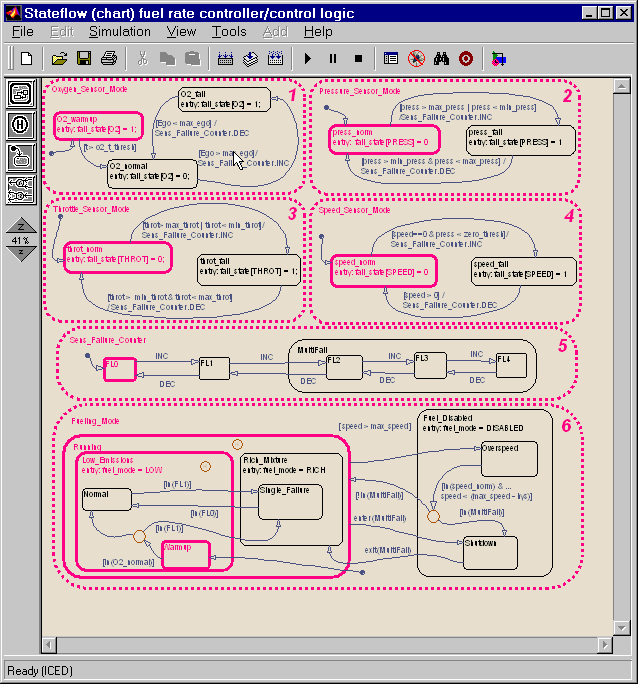Select the Warmup state in Low_Emissions
Image resolution: width=638 pixels, height=684 pixels.
click(186, 555)
